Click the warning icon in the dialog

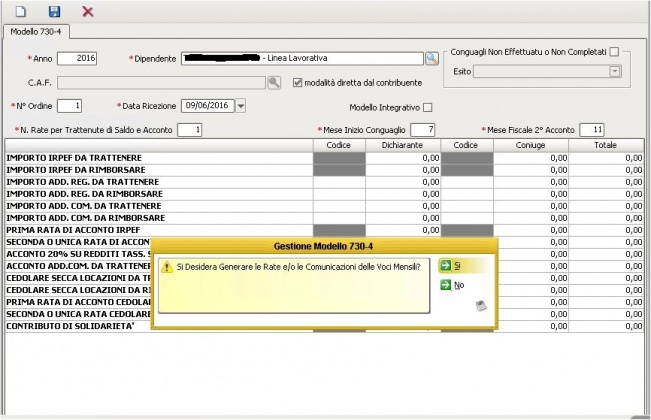(167, 266)
